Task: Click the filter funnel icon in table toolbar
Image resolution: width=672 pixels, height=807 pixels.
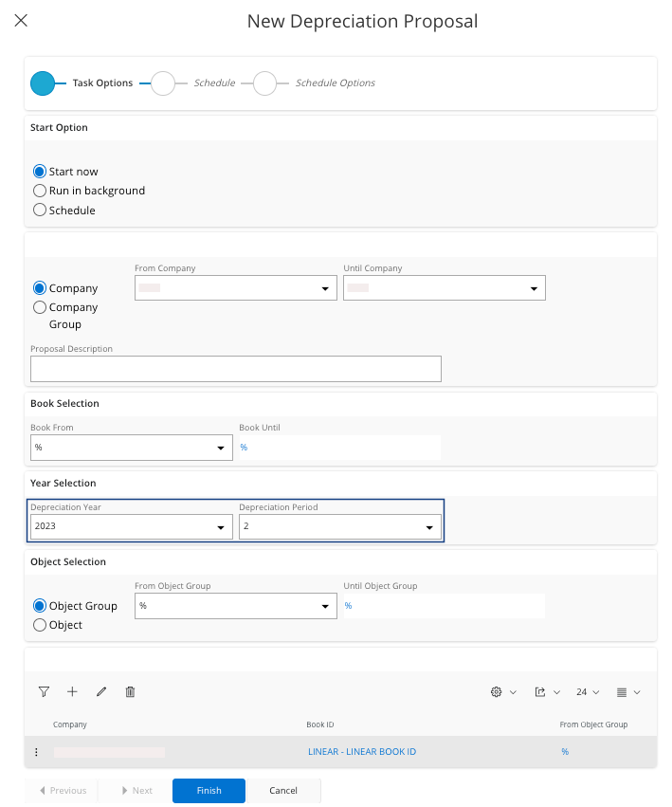Action: [x=44, y=692]
